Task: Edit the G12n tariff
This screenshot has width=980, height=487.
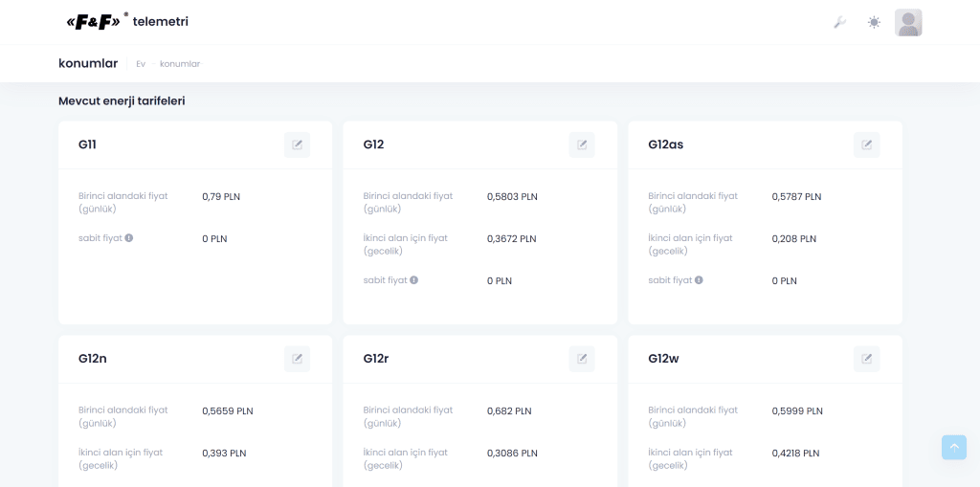Action: pos(297,359)
